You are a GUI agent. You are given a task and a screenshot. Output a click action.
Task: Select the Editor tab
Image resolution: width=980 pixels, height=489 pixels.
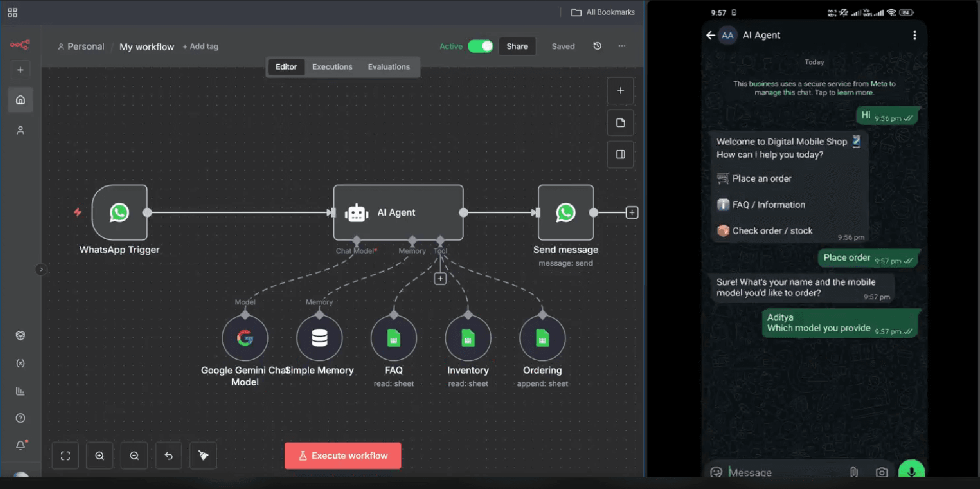286,67
